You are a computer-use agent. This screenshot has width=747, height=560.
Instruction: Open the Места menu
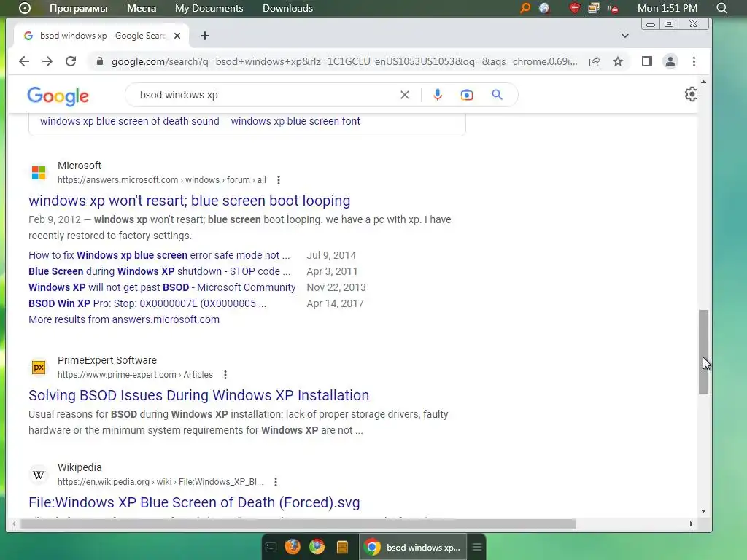142,8
